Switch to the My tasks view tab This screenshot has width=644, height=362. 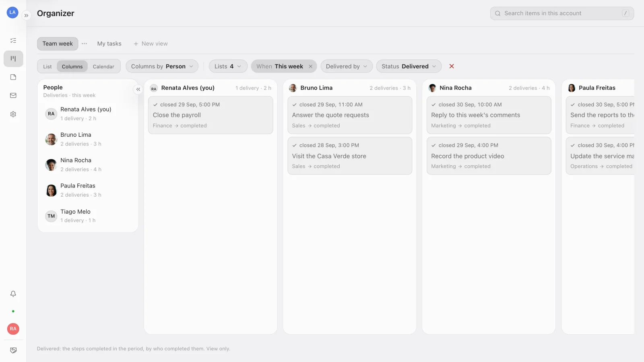109,44
